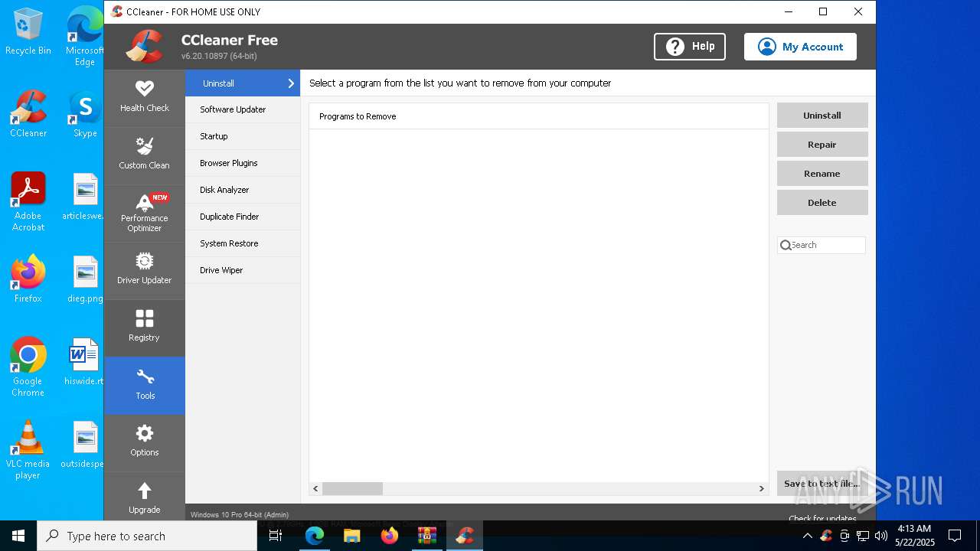
Task: Open the Options gear section
Action: point(144,442)
